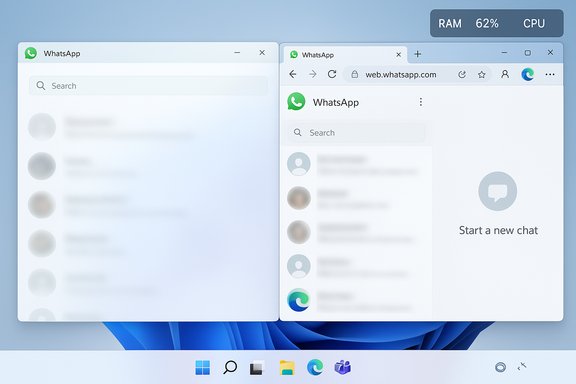Open the second chat in WhatsApp desktop app
576x384 pixels.
click(148, 166)
